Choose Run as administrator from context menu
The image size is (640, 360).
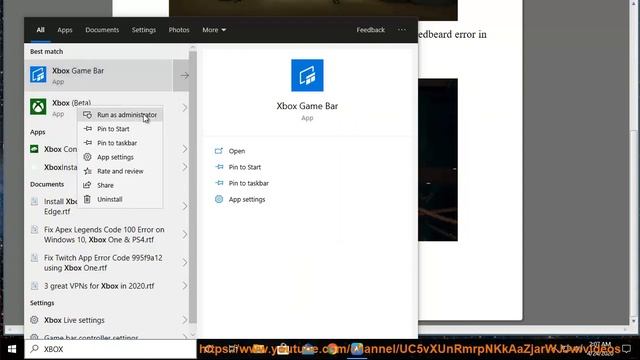pyautogui.click(x=120, y=115)
